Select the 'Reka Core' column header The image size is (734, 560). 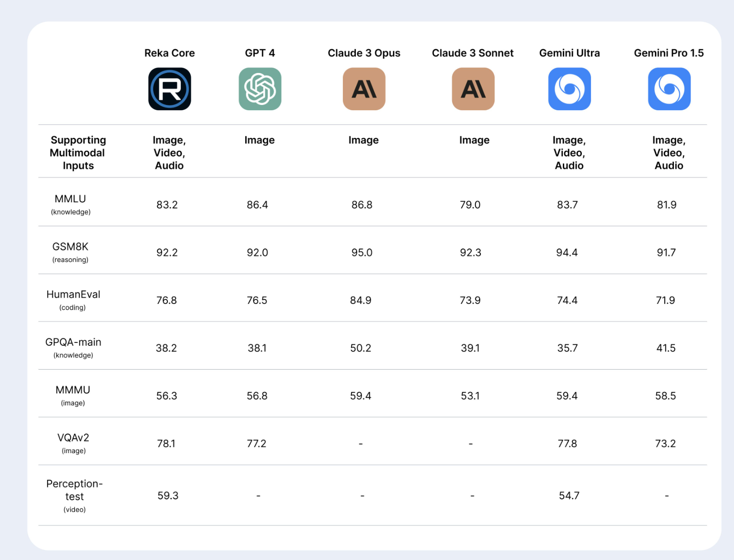[x=170, y=53]
